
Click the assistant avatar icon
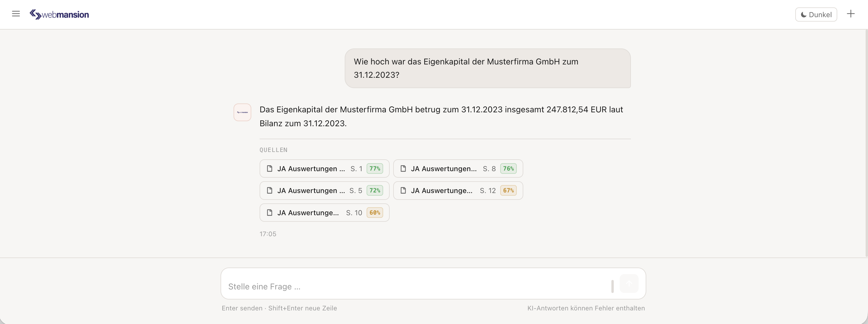click(x=242, y=112)
